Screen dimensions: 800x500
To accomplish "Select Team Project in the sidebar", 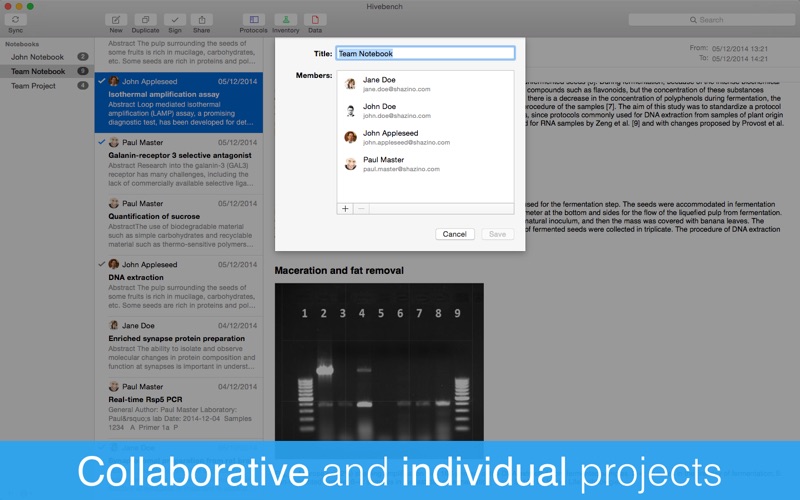I will [33, 86].
